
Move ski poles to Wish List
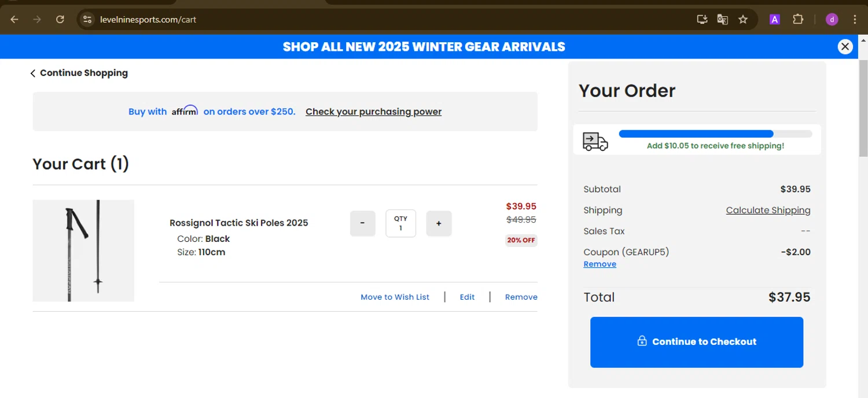click(x=395, y=297)
